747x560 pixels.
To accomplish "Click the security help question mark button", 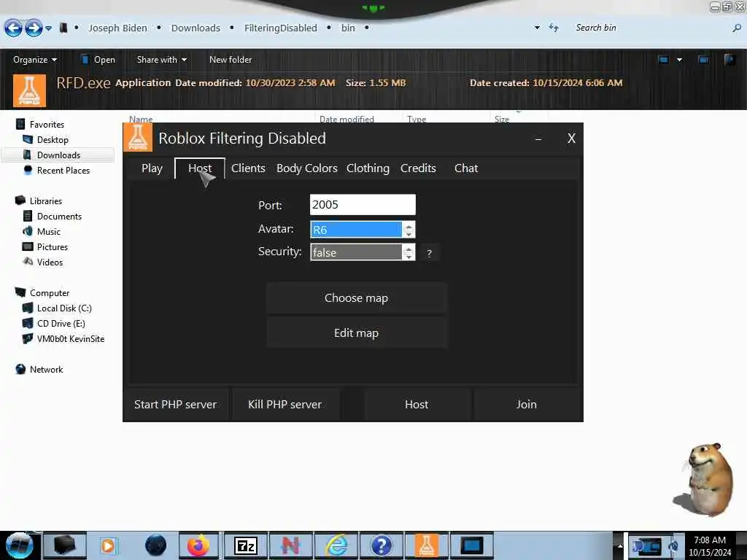I will [429, 253].
